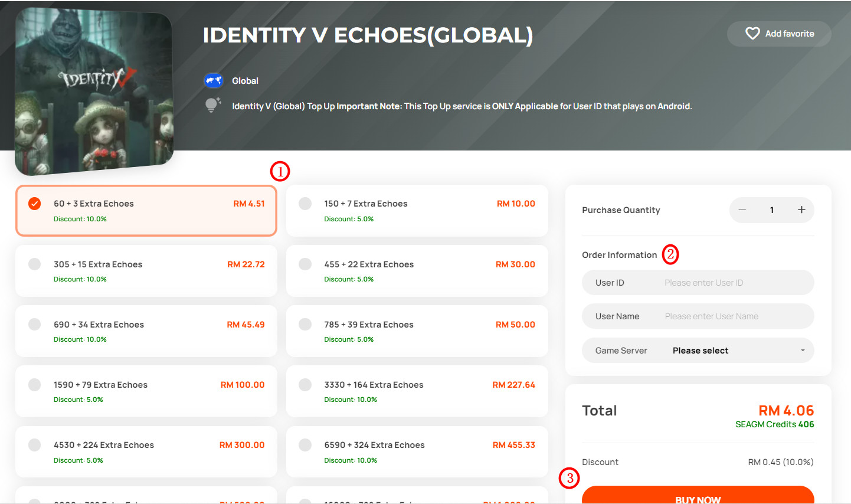The image size is (851, 504).
Task: Select the 150 + 7 Extra Echoes option
Action: [x=417, y=211]
